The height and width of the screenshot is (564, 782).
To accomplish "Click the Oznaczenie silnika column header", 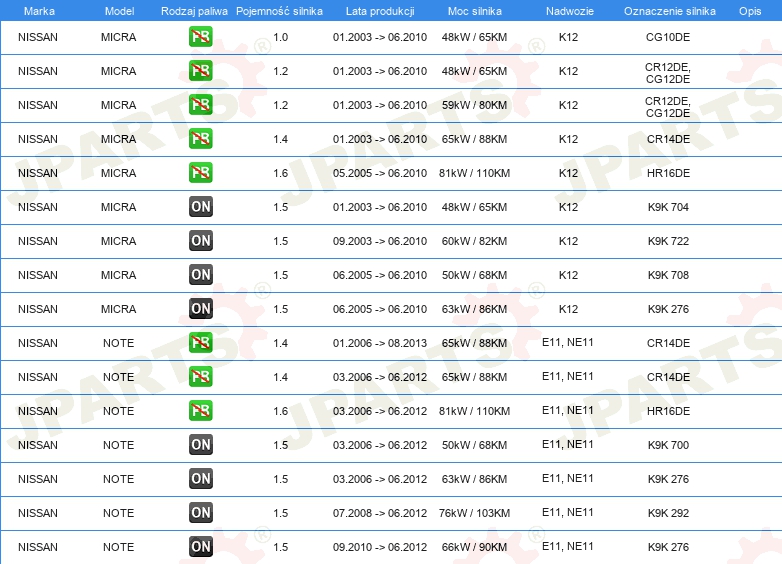I will (x=669, y=11).
